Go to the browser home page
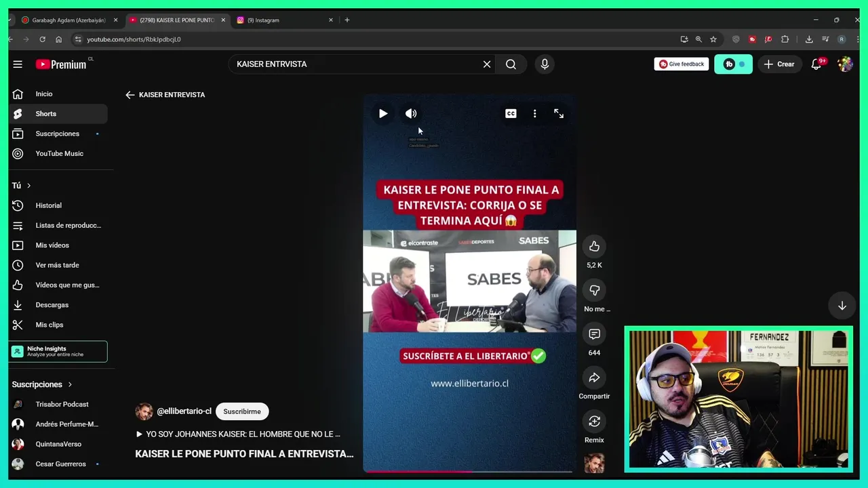This screenshot has height=488, width=868. coord(58,39)
